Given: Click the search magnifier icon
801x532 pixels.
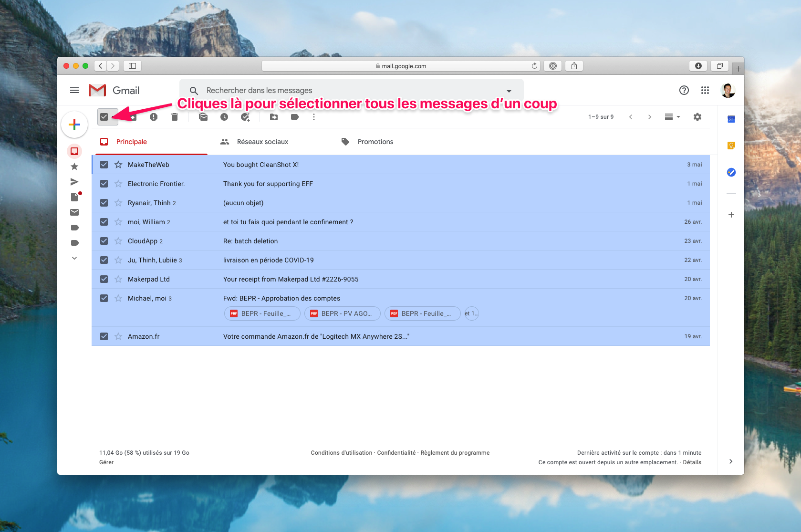Looking at the screenshot, I should pyautogui.click(x=194, y=91).
